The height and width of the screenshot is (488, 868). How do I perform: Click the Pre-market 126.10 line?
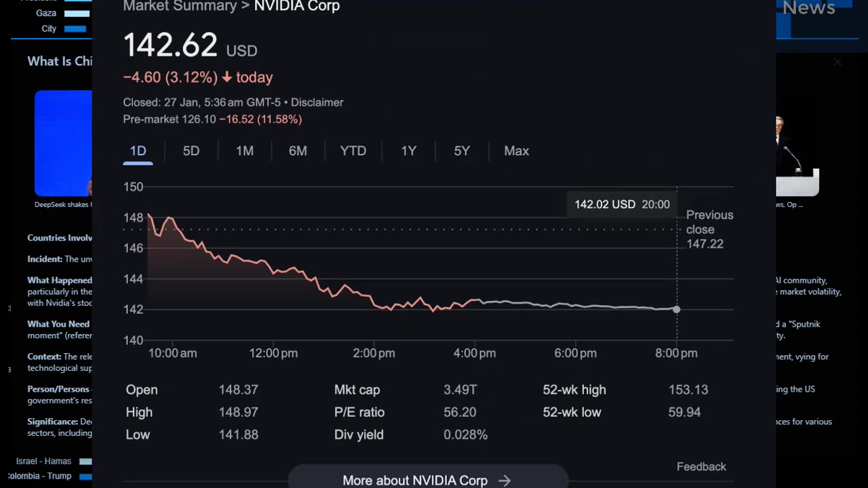coord(212,119)
